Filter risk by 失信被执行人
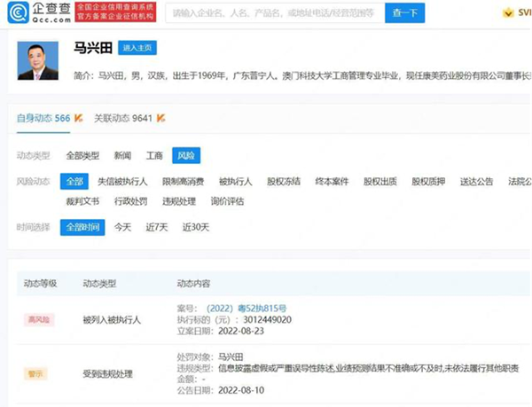This screenshot has width=532, height=407. coord(122,181)
